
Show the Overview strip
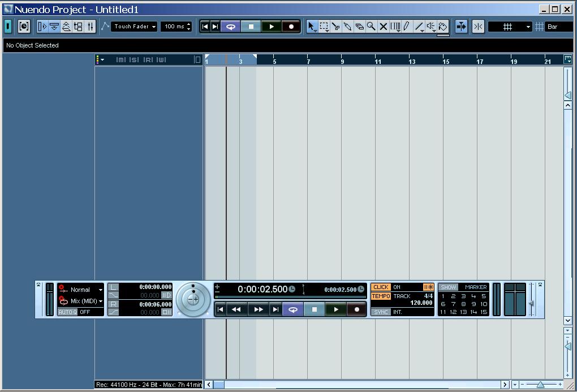click(x=66, y=27)
